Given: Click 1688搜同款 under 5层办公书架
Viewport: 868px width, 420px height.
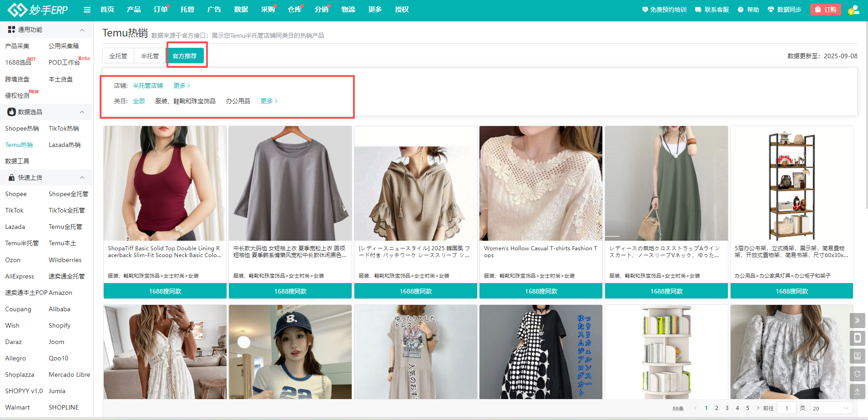Looking at the screenshot, I should pos(792,291).
